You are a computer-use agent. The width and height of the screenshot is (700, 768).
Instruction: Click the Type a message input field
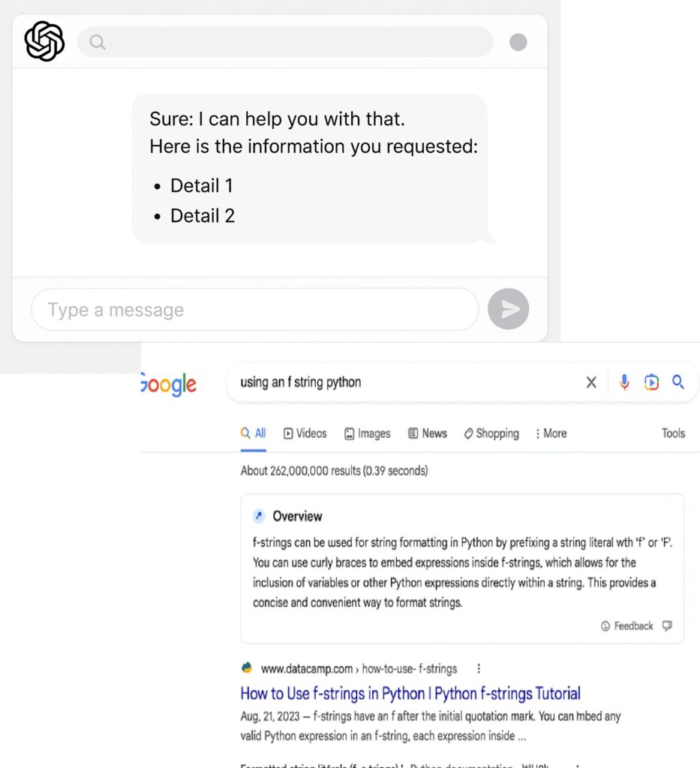pos(255,310)
